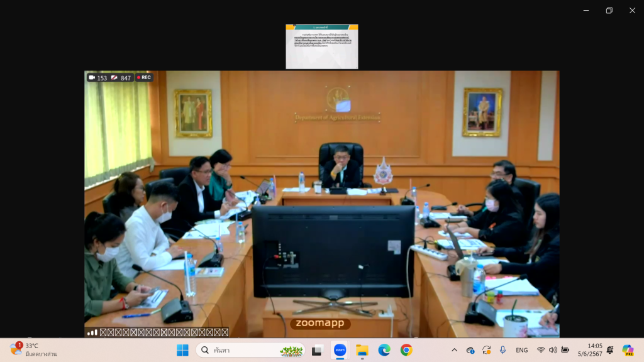Click the camera-on count showing 153
The width and height of the screenshot is (644, 362).
97,78
